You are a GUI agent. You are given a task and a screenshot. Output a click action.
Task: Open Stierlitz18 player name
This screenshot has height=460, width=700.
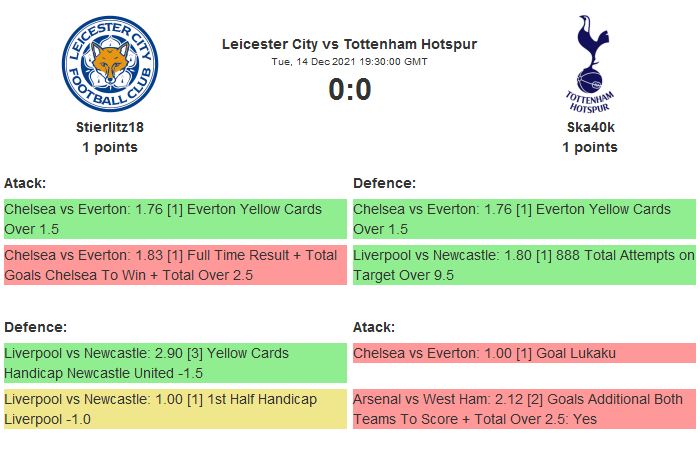110,127
